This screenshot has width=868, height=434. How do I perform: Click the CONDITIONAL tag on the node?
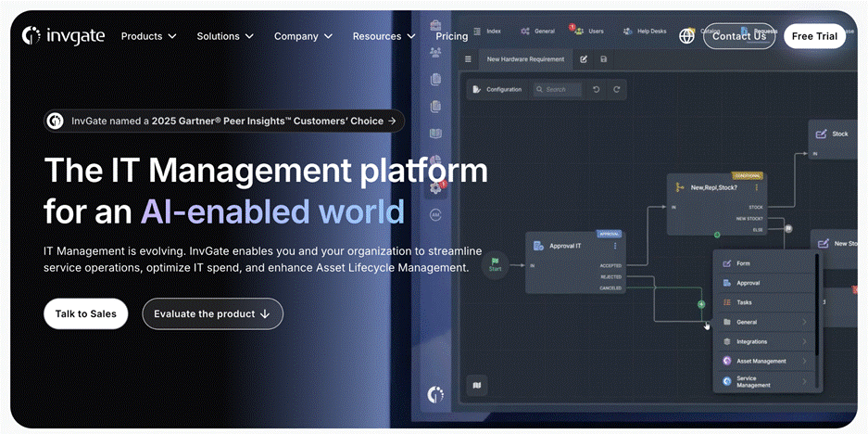pos(747,175)
